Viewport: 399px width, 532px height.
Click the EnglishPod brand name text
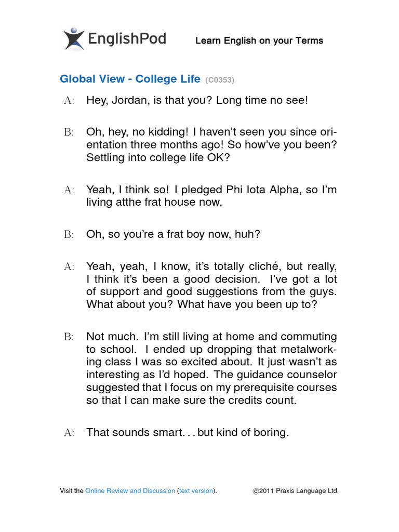click(x=127, y=39)
